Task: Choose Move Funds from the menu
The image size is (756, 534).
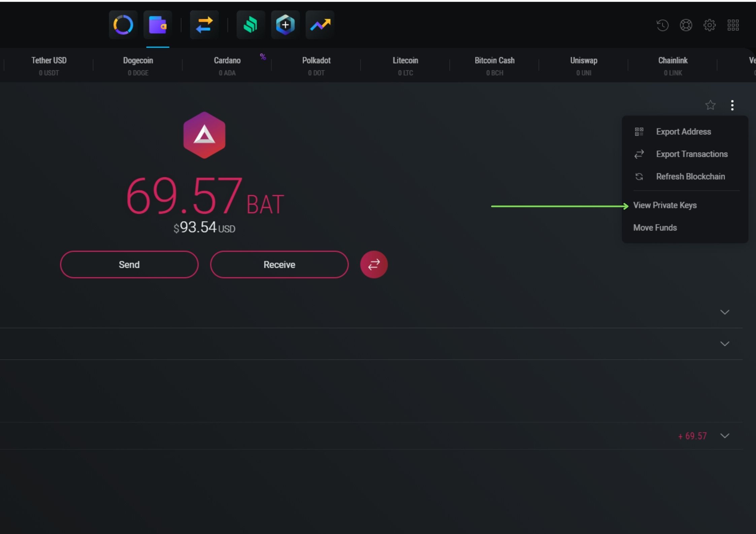Action: pos(685,228)
